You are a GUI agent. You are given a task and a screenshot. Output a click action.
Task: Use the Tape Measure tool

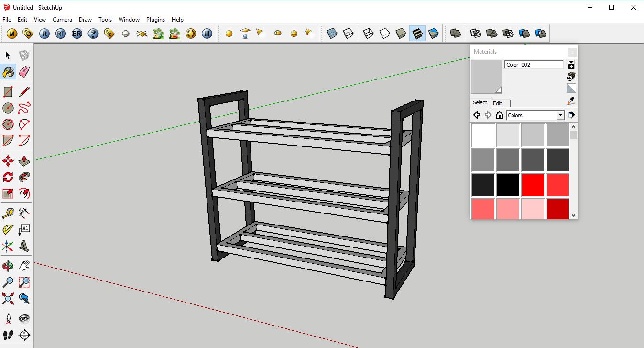pyautogui.click(x=8, y=213)
